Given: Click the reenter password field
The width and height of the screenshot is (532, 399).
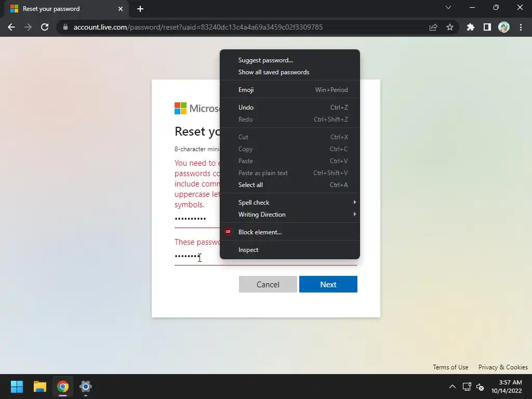Looking at the screenshot, I should (x=265, y=257).
